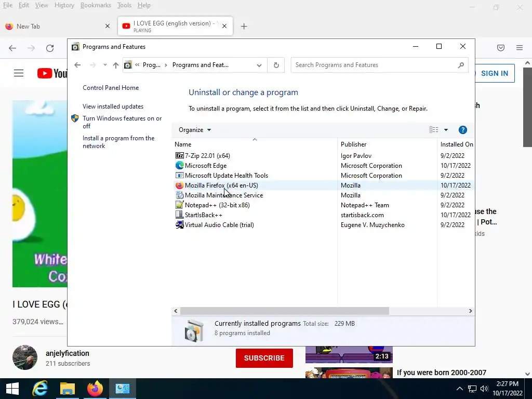
Task: Refresh the Programs and Features list
Action: click(276, 65)
